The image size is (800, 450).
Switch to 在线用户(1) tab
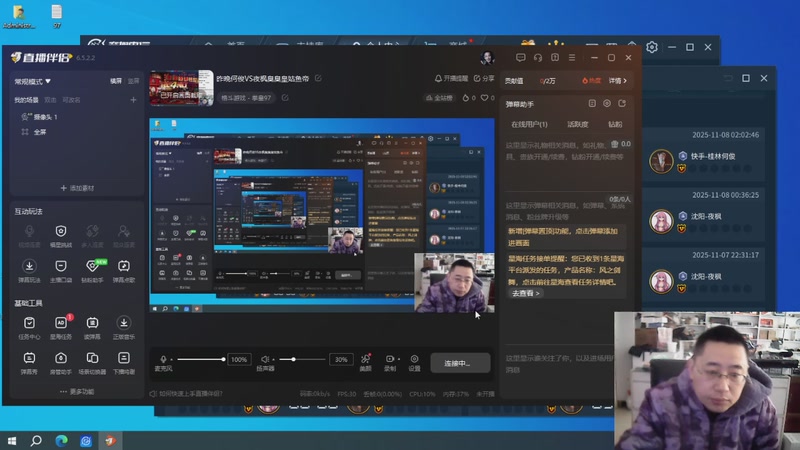529,124
